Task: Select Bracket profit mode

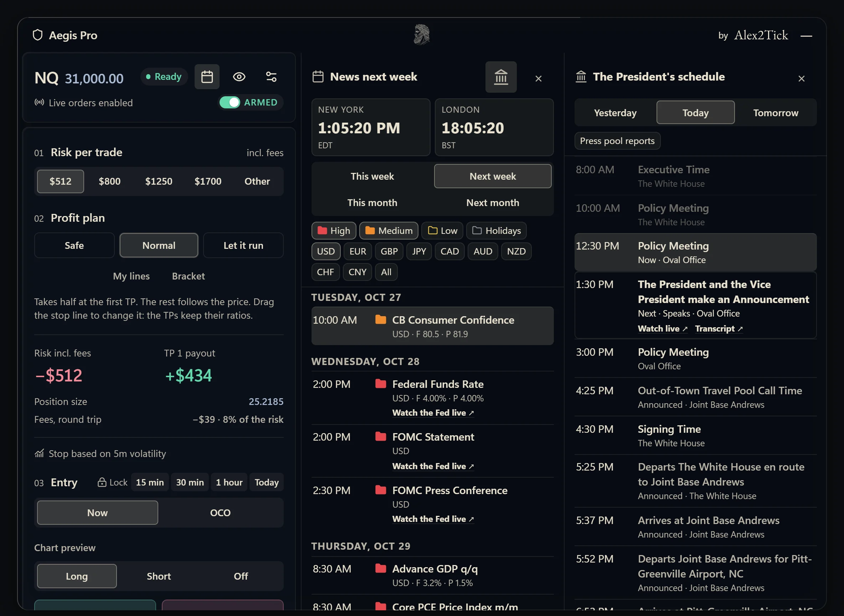Action: coord(188,276)
